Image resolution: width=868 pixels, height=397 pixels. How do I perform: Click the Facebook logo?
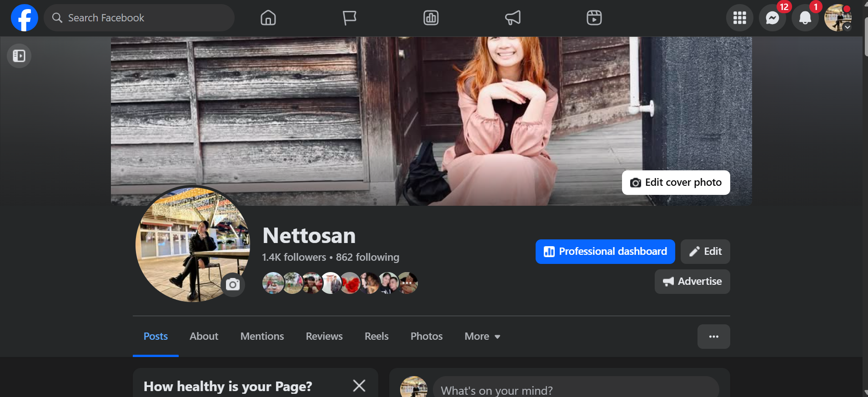pyautogui.click(x=25, y=18)
